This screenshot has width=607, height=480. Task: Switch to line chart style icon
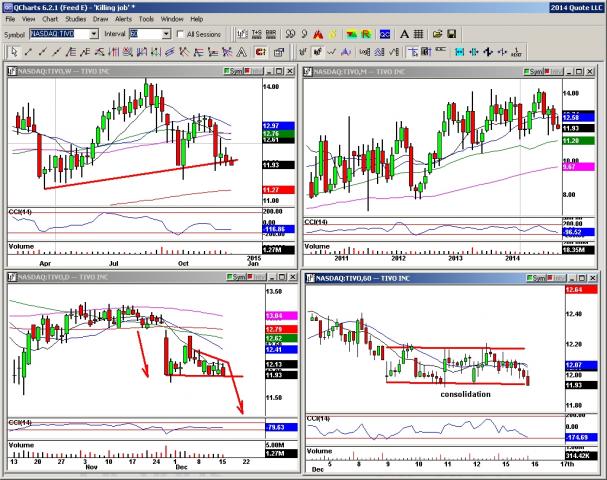(331, 51)
